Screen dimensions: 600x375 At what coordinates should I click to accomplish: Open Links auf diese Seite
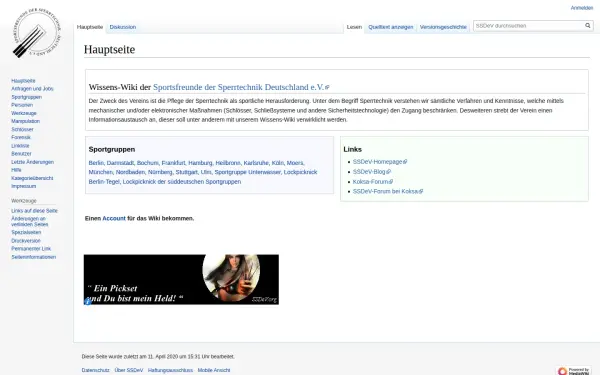[x=34, y=211]
